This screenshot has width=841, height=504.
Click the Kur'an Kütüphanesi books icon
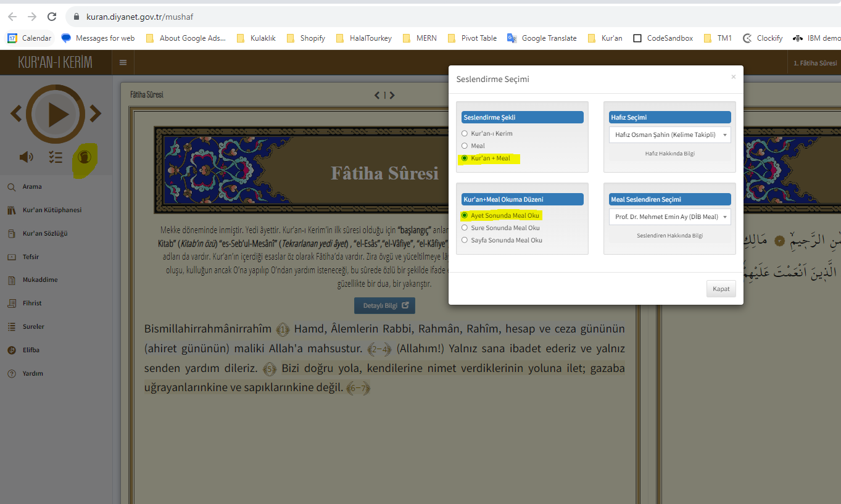click(11, 210)
